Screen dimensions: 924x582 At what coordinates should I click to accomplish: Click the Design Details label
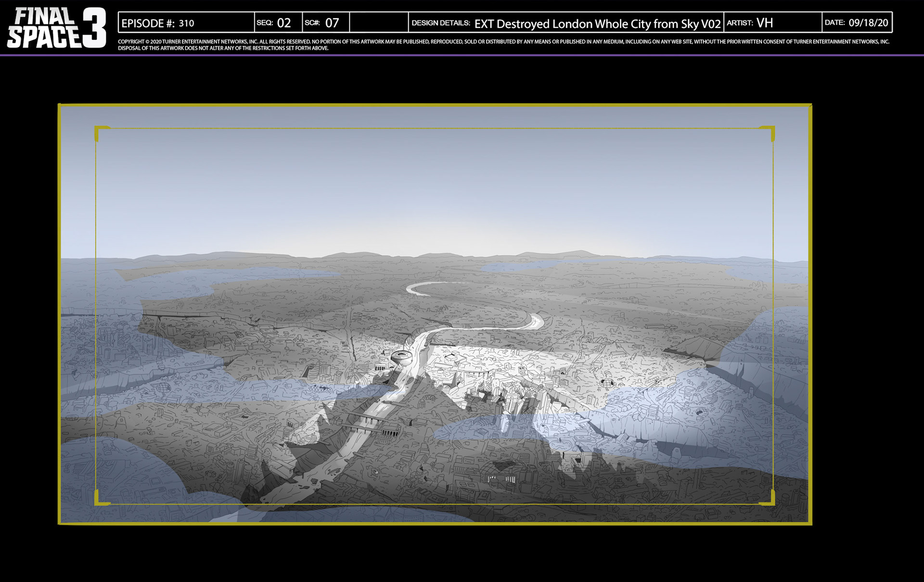pyautogui.click(x=440, y=23)
